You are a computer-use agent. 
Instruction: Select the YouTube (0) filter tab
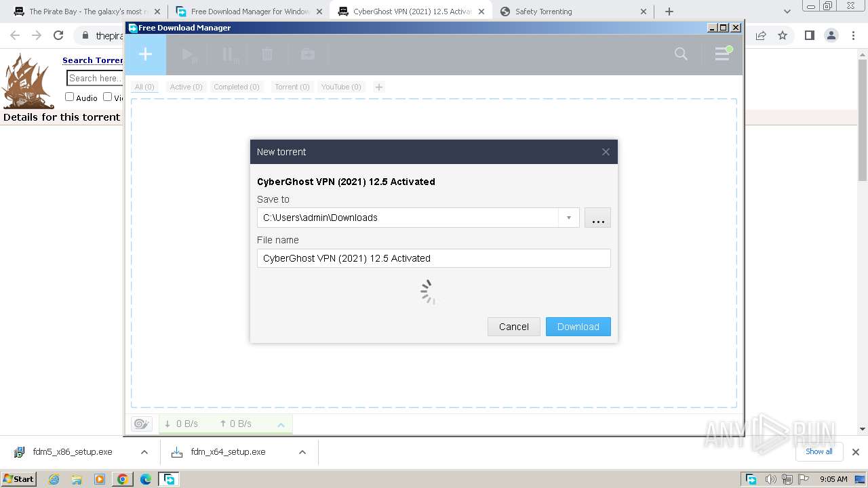pos(341,87)
